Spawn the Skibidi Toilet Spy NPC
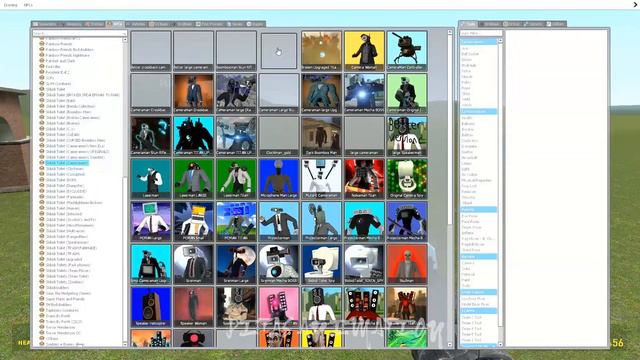The image size is (640, 360). point(321,264)
